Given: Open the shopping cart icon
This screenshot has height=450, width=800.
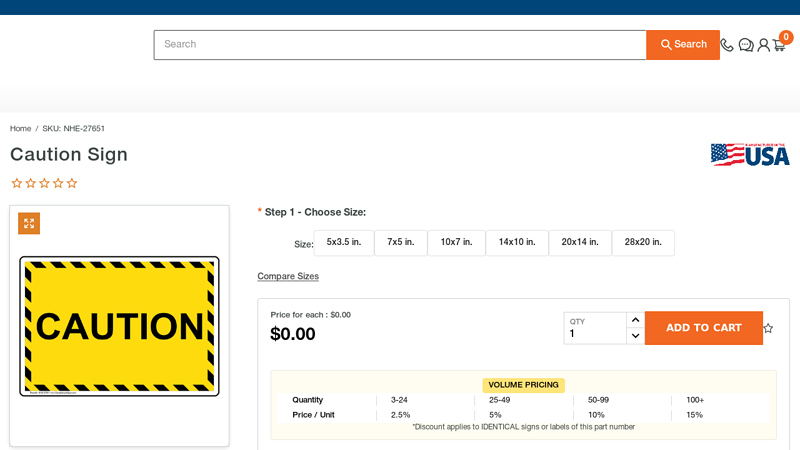Looking at the screenshot, I should pyautogui.click(x=779, y=45).
